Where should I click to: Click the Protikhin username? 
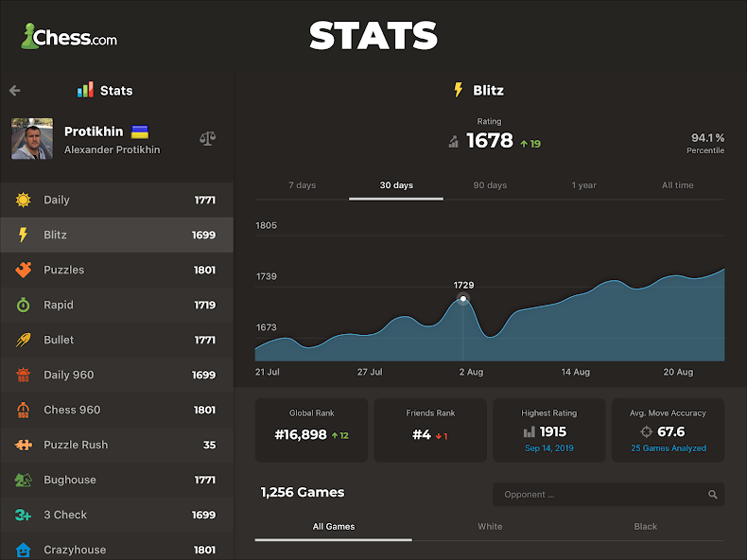[94, 131]
